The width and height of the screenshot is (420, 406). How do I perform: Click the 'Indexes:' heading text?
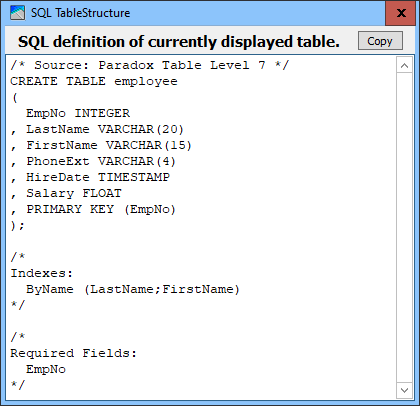click(42, 273)
